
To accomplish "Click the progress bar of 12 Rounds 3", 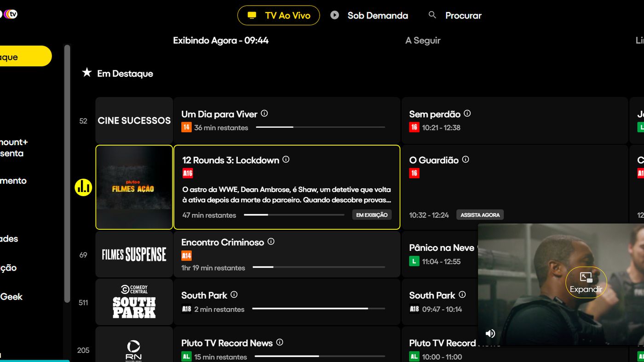I will [294, 215].
